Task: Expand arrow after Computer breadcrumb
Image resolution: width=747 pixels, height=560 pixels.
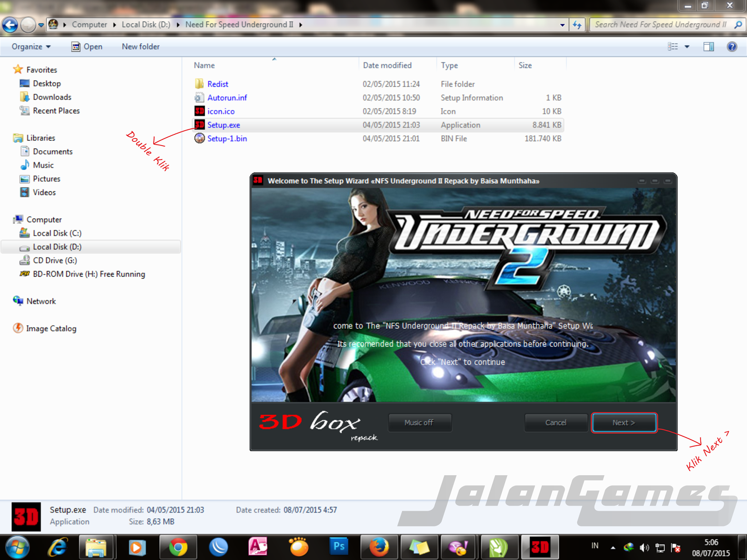Action: click(x=114, y=25)
